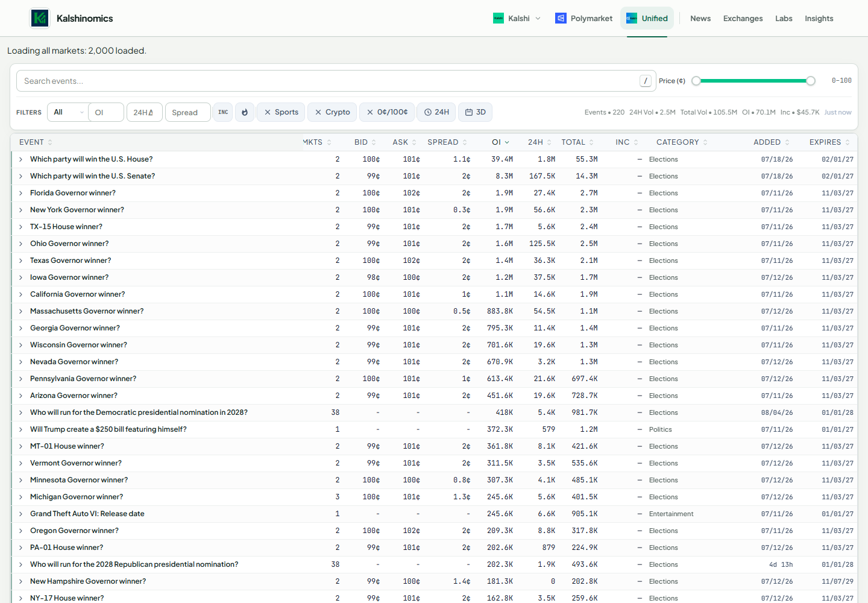
Task: Sort by the TOTAL volume column
Action: tap(577, 142)
